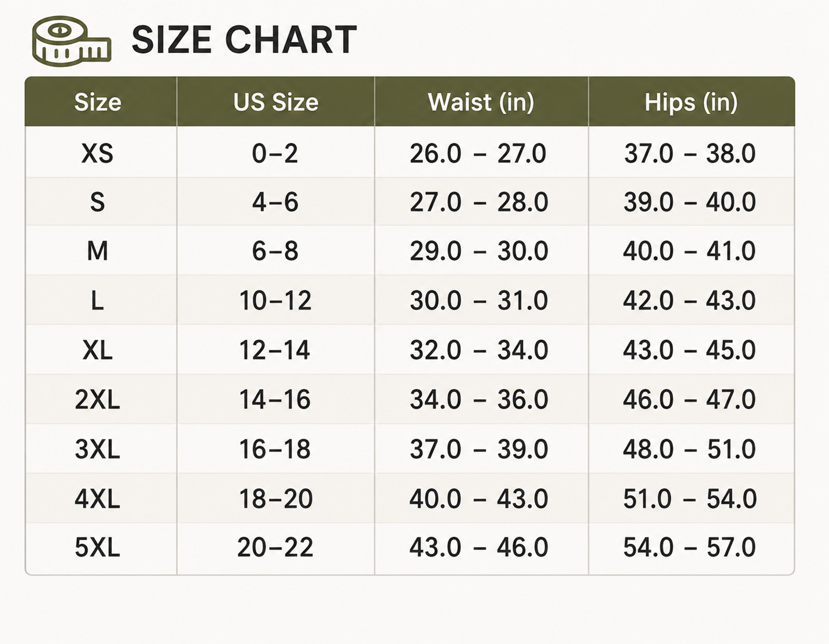Click the Hips (in) column header

tap(691, 102)
